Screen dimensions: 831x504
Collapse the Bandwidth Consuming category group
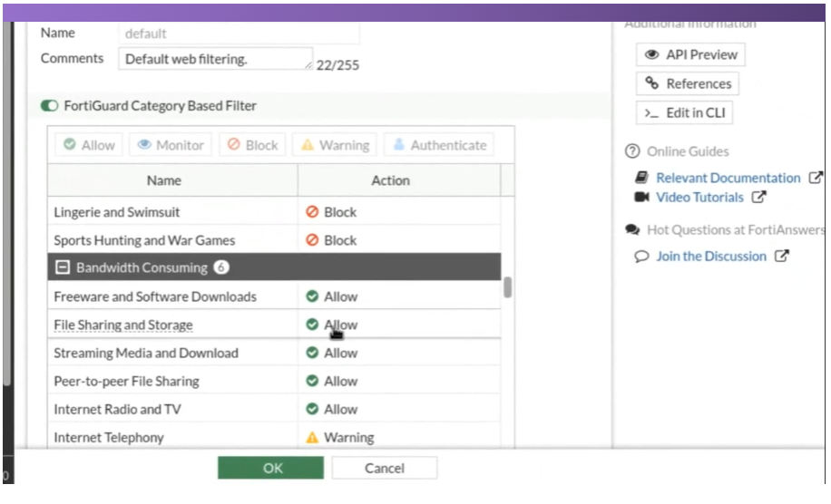(63, 267)
